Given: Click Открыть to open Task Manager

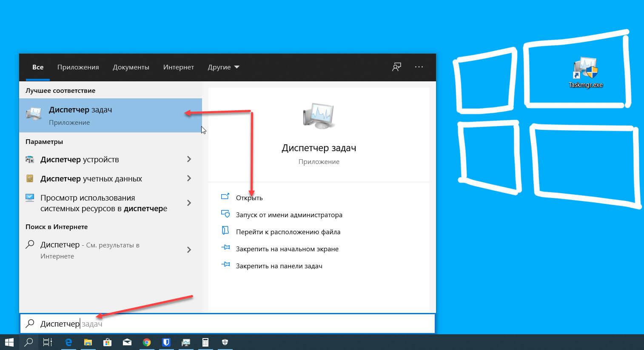Looking at the screenshot, I should point(249,198).
